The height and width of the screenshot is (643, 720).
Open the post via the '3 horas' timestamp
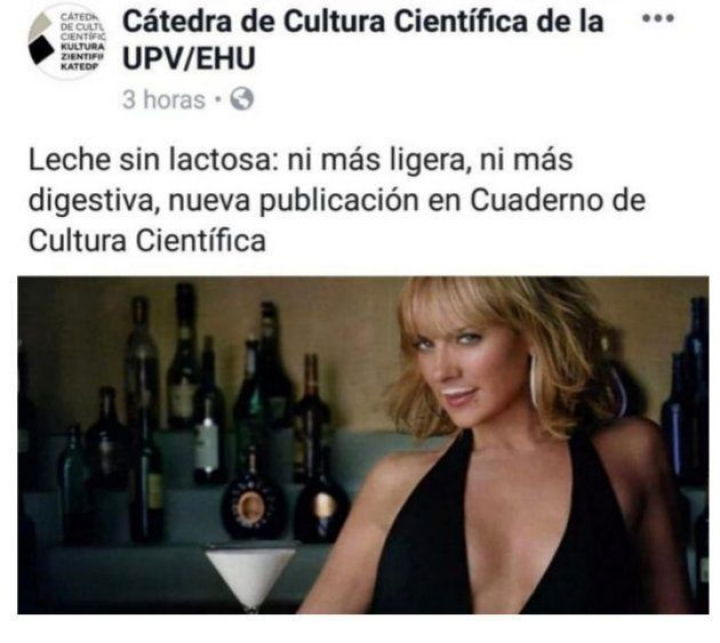coord(163,100)
